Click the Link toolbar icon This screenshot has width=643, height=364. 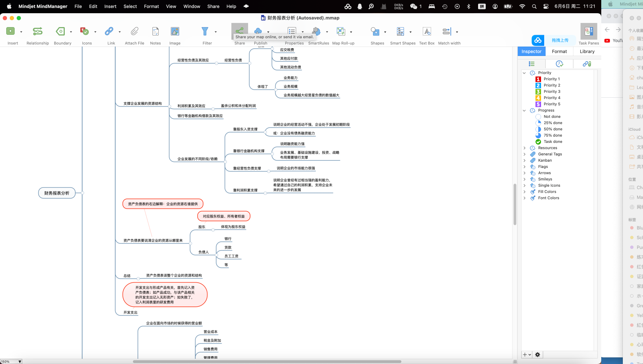[x=109, y=31]
